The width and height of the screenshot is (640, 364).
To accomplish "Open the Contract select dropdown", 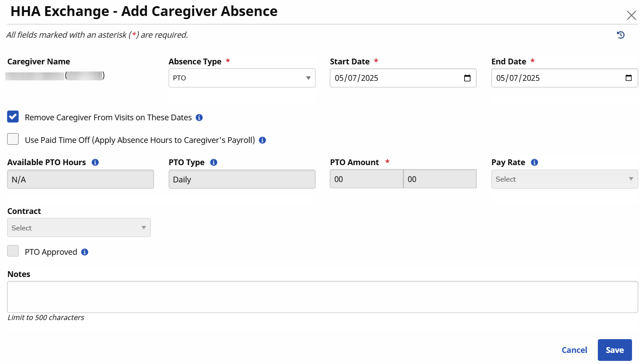I will pos(79,228).
